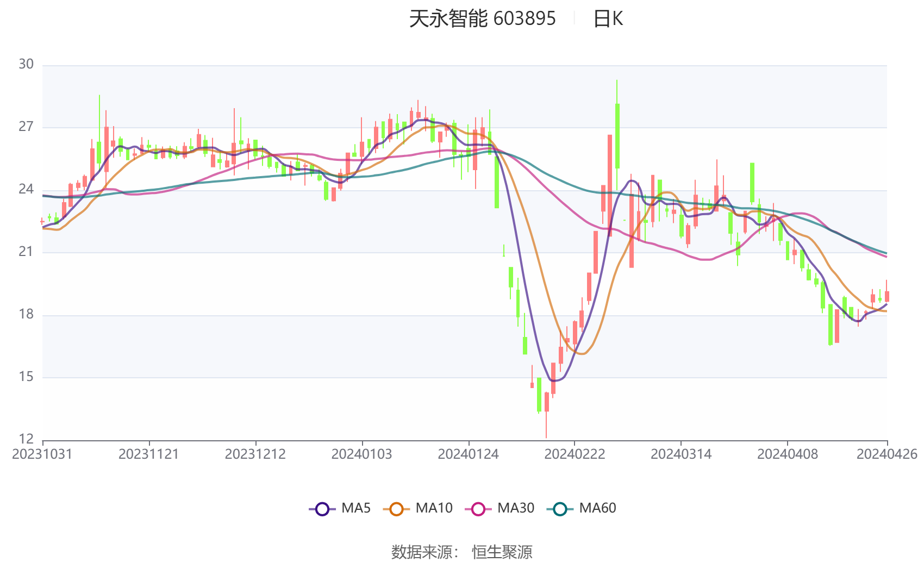Click the x-axis date label 20240222

click(x=575, y=454)
